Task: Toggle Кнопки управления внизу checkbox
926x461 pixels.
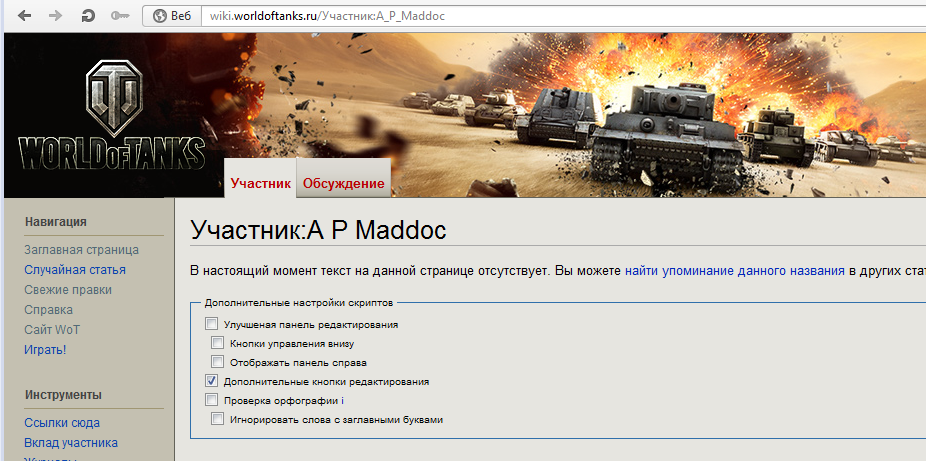Action: coord(218,343)
